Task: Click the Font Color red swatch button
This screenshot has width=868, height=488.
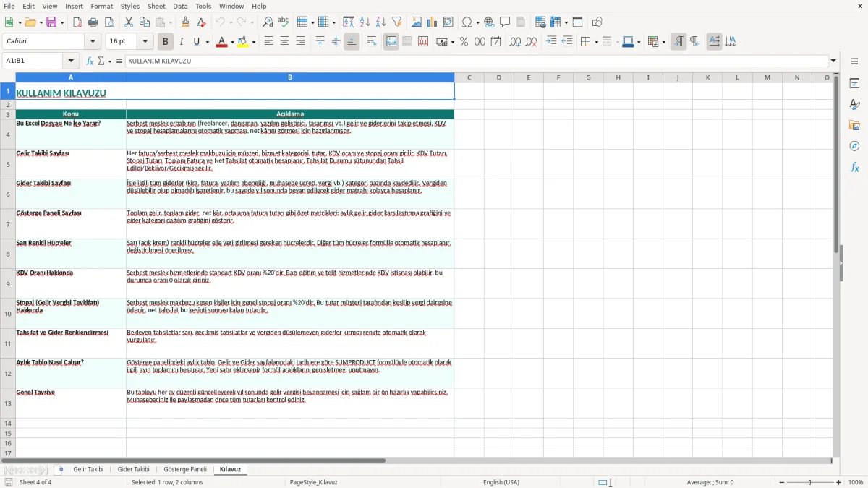Action: (221, 42)
